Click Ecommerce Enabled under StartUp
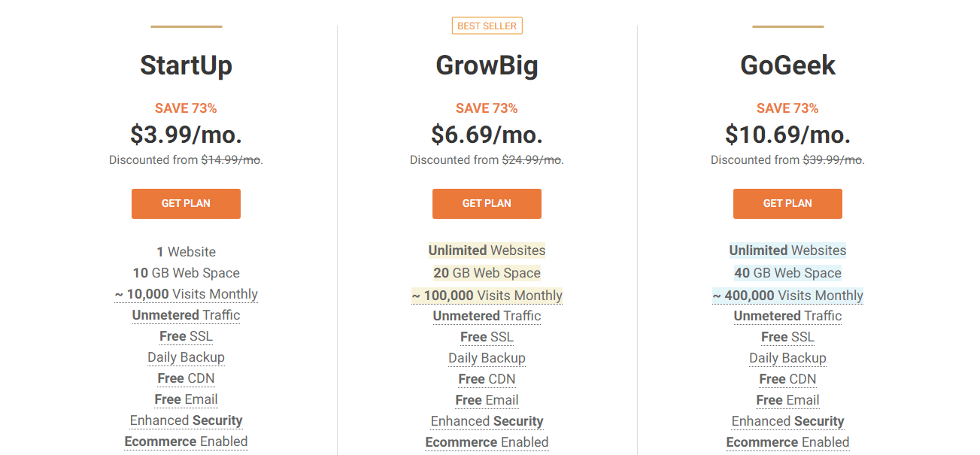The height and width of the screenshot is (455, 980). tap(186, 441)
